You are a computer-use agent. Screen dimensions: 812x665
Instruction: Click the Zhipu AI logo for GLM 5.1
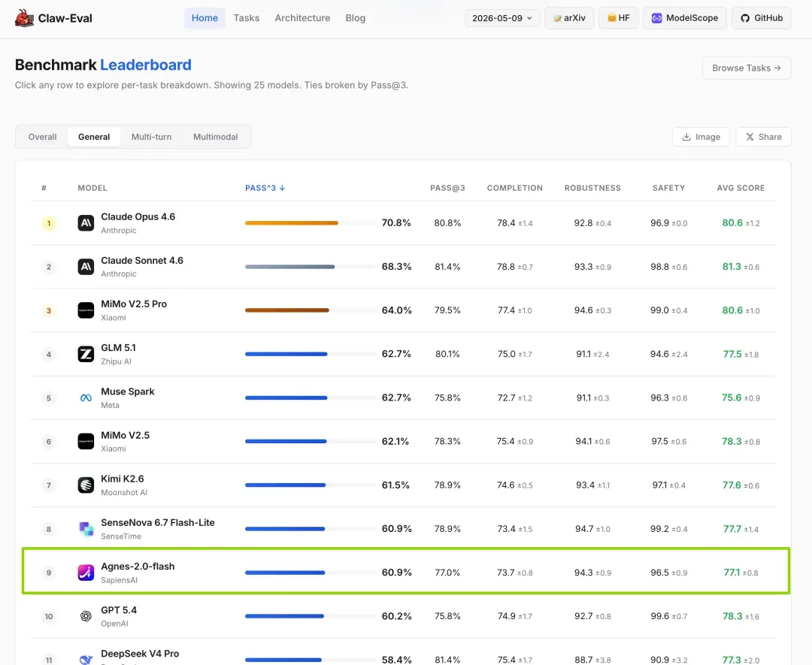point(86,354)
